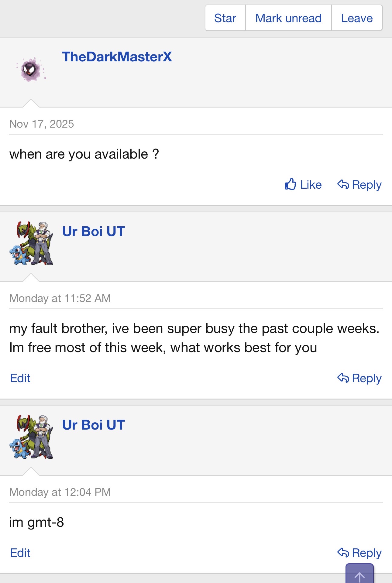Star this conversation
The image size is (392, 583).
point(225,18)
